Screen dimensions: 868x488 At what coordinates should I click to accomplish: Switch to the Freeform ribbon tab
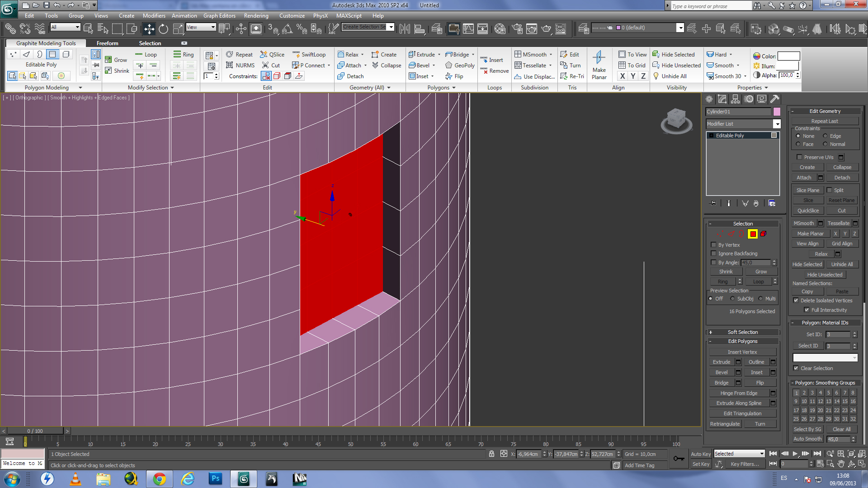pos(107,43)
